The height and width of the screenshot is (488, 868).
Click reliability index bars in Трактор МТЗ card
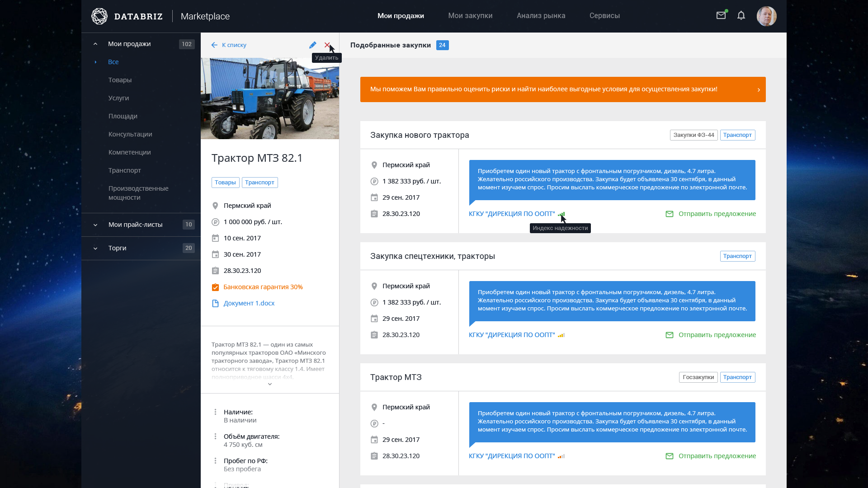click(561, 456)
